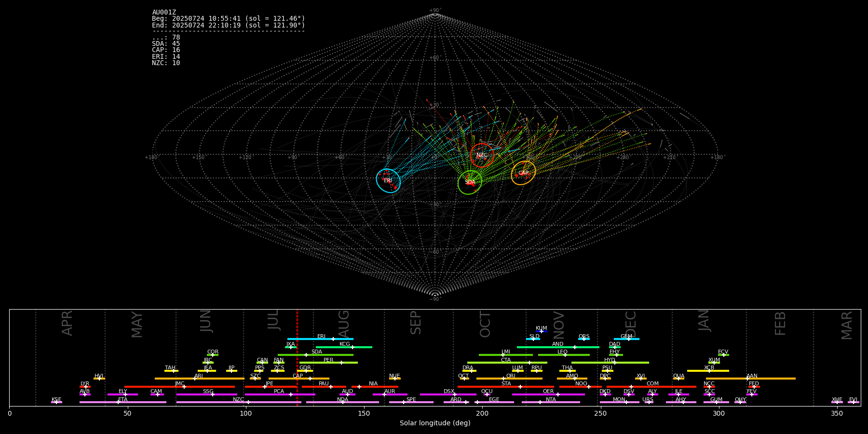Select the station ID text AU001Z
The image size is (868, 434).
pyautogui.click(x=164, y=13)
